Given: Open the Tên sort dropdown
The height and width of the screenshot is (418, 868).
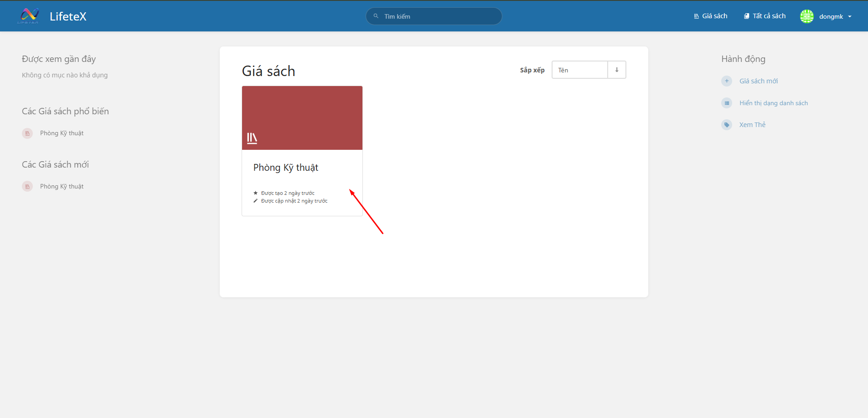Looking at the screenshot, I should pos(579,70).
